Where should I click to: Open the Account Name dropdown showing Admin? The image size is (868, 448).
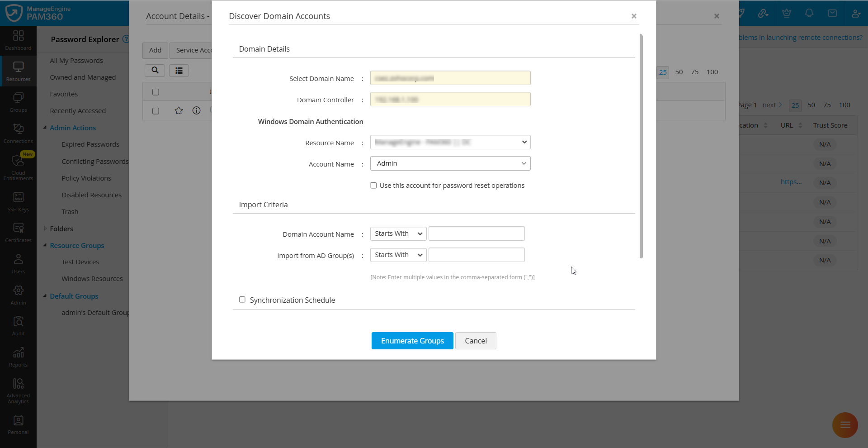(450, 163)
